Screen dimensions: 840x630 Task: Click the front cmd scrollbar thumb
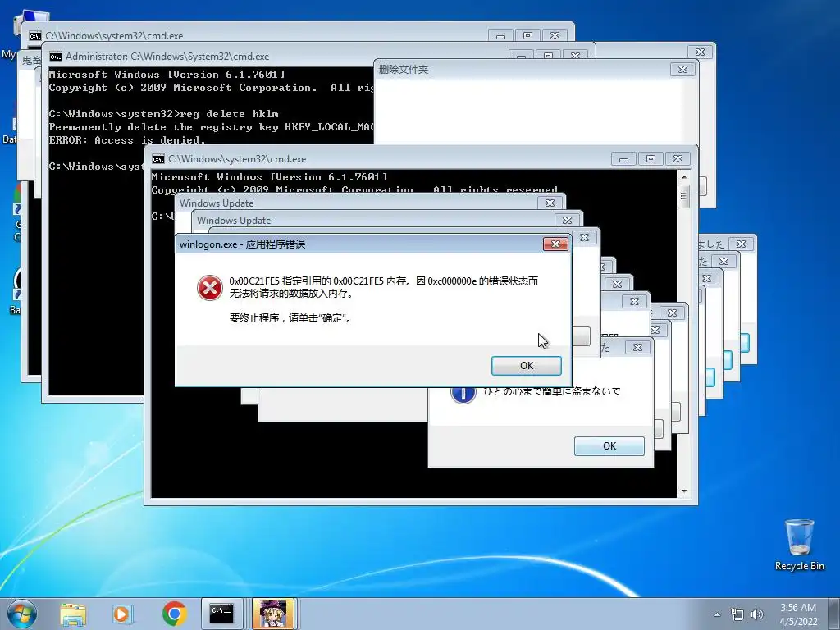683,195
